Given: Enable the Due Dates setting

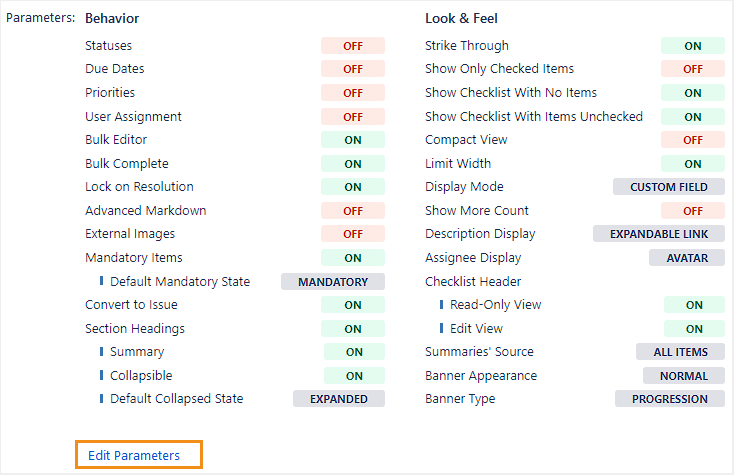Looking at the screenshot, I should coord(352,69).
